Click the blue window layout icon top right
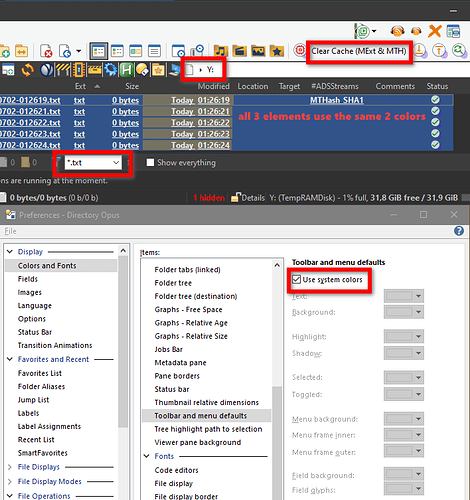The width and height of the screenshot is (470, 500). (453, 31)
